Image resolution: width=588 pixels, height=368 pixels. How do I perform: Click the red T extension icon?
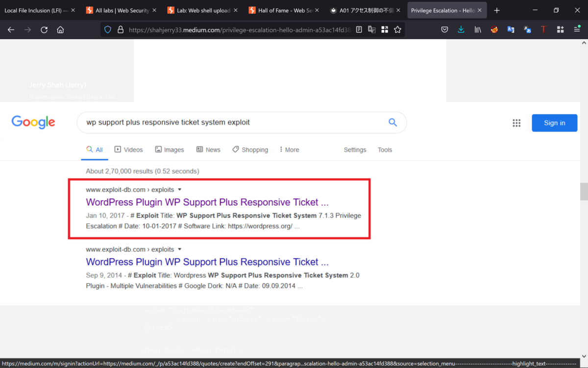click(x=543, y=30)
